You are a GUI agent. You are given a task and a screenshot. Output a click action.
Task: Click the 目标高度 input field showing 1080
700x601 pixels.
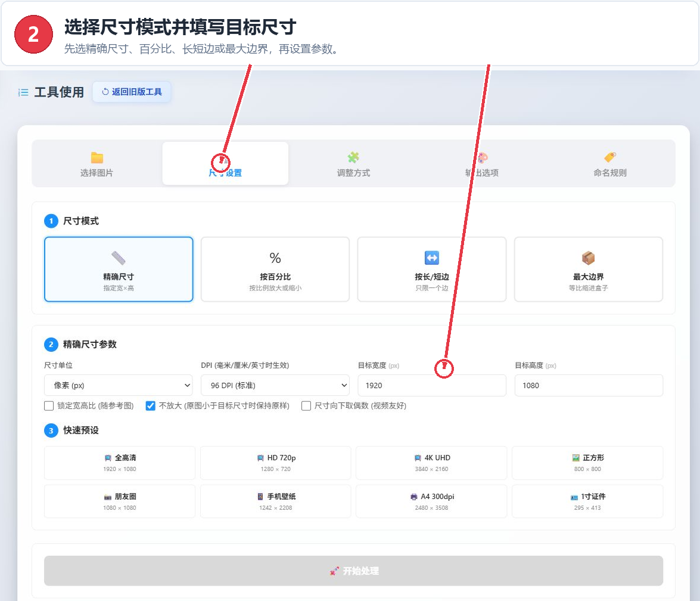point(589,385)
